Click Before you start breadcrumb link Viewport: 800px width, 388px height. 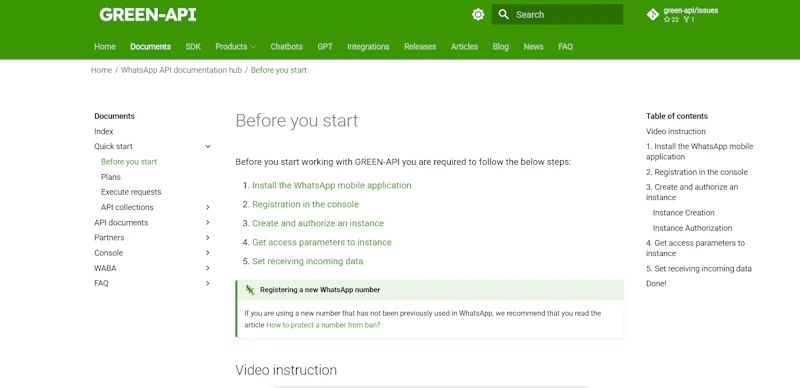point(279,70)
